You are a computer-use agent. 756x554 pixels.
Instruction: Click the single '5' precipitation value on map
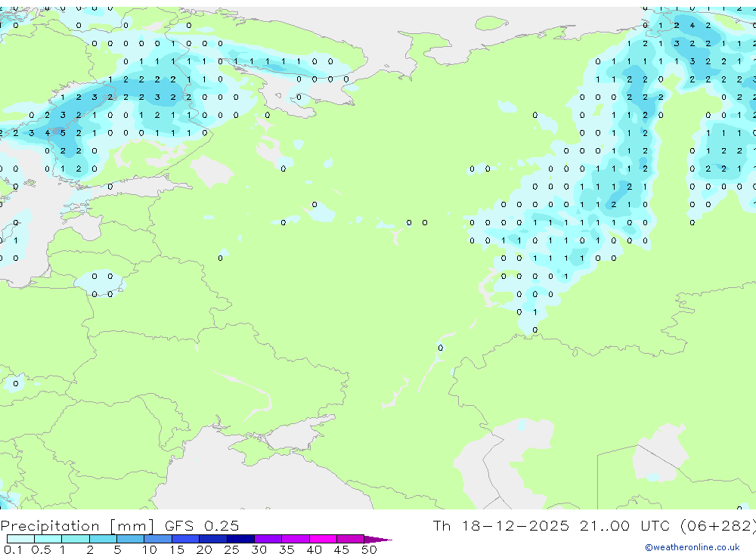click(63, 133)
